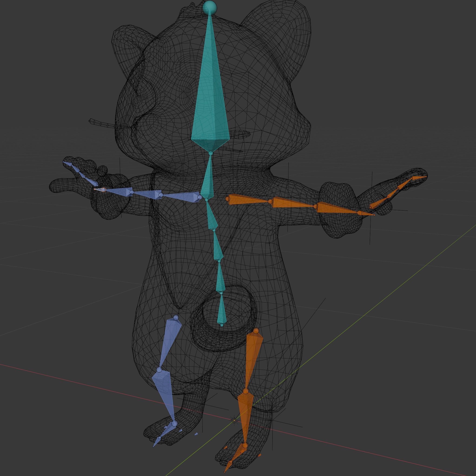Viewport: 476px width, 476px height.
Task: Click the blue knee joint sphere
Action: tap(159, 370)
